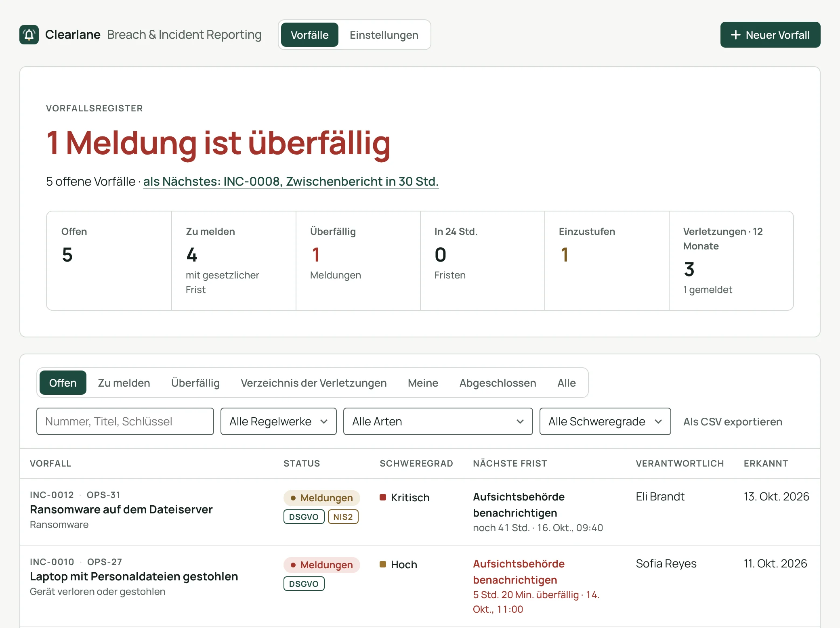The height and width of the screenshot is (628, 840).
Task: Click the Clearlane bell logo icon
Action: click(29, 35)
